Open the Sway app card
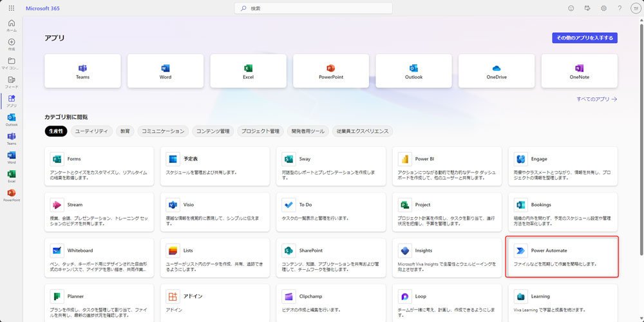This screenshot has width=644, height=322. coord(331,166)
